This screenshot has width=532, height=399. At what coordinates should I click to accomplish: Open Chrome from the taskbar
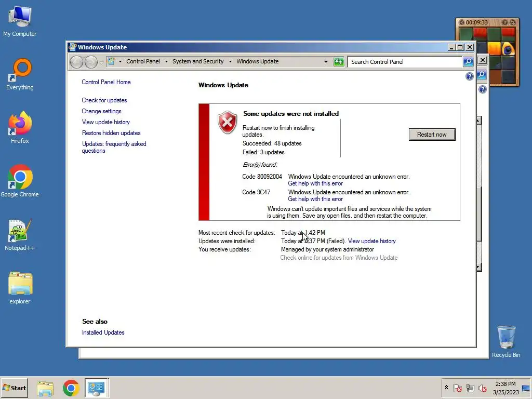click(71, 388)
